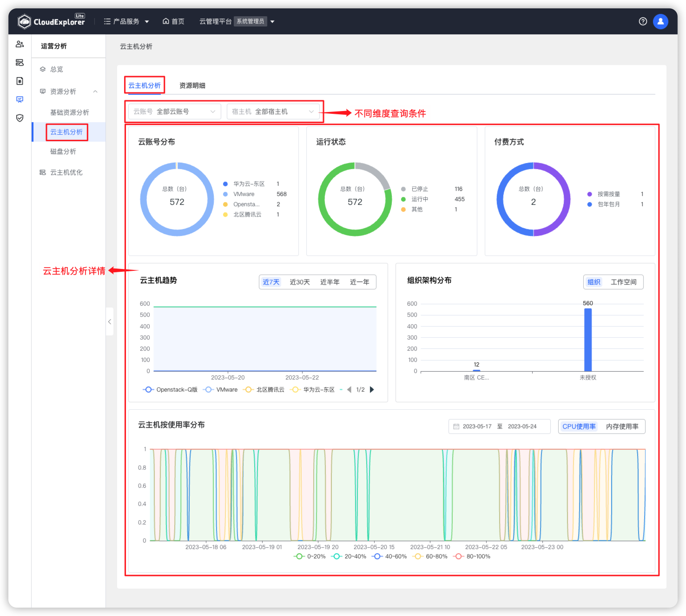
Task: Go to previous legend page arrow
Action: tap(349, 389)
